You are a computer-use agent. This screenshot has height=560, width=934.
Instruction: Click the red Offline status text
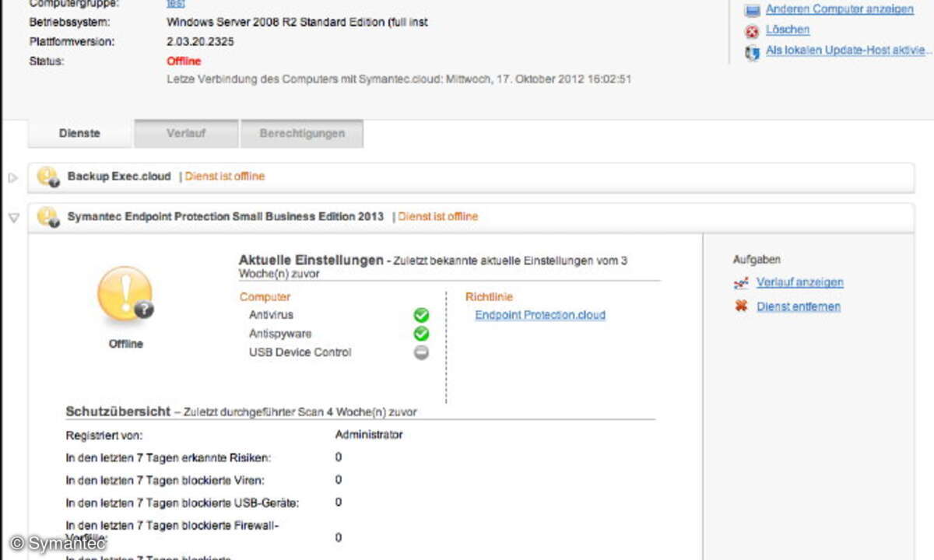pyautogui.click(x=184, y=61)
